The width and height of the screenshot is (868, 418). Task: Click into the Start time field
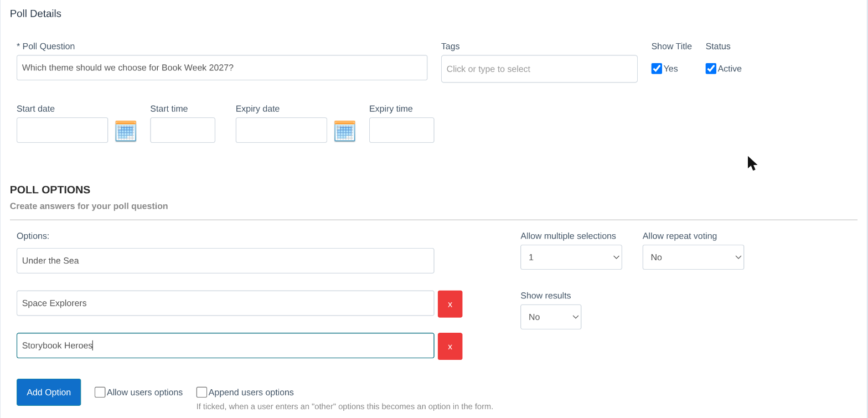coord(183,130)
